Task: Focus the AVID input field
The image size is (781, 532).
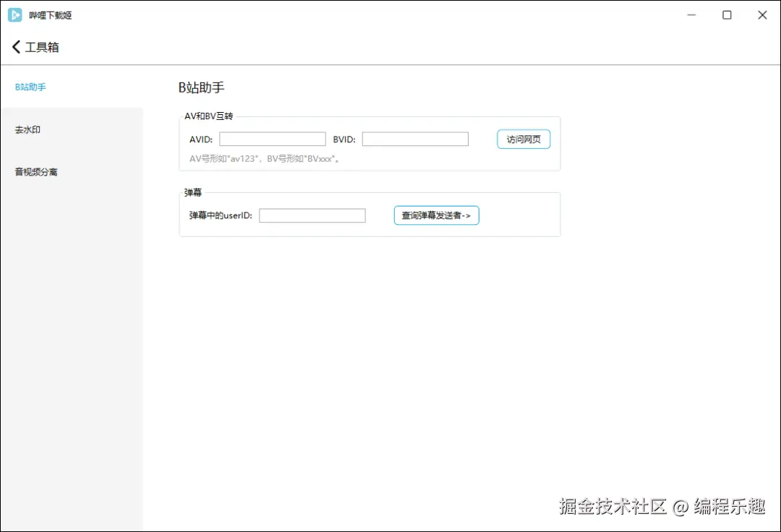Action: click(273, 139)
